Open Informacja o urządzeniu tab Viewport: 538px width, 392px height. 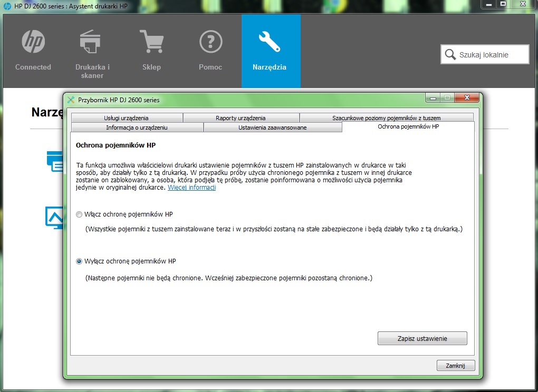click(137, 128)
